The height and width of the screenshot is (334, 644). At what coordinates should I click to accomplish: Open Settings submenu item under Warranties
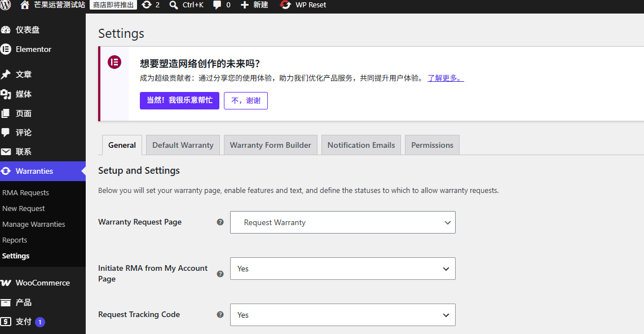click(x=16, y=256)
